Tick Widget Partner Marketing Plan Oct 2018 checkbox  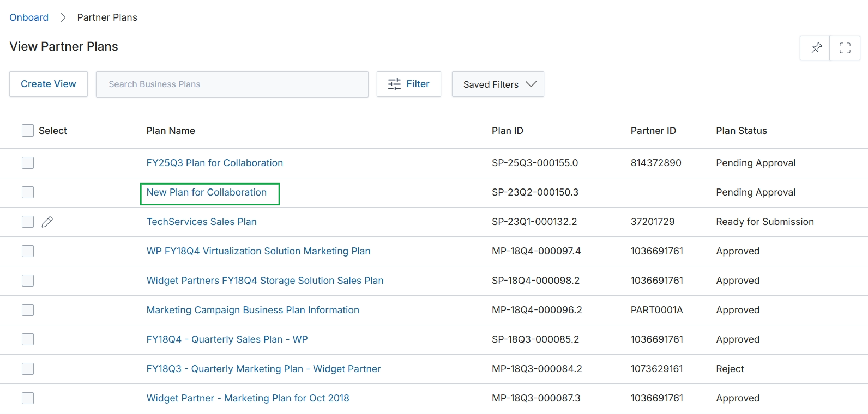pyautogui.click(x=28, y=398)
